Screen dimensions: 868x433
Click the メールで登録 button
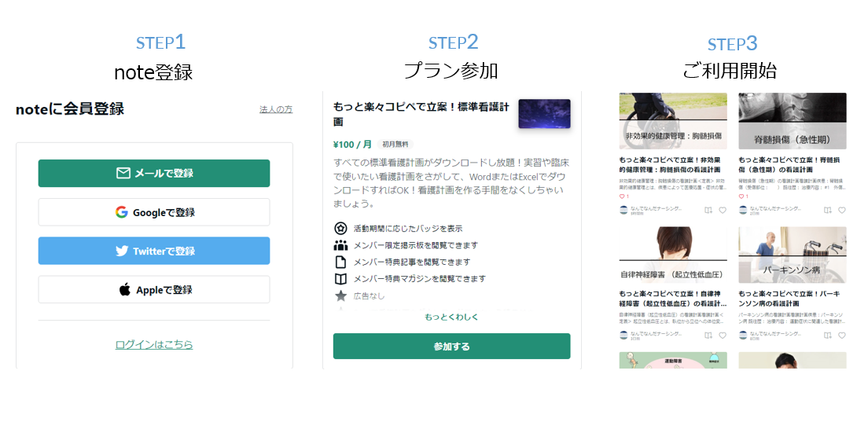tap(154, 174)
